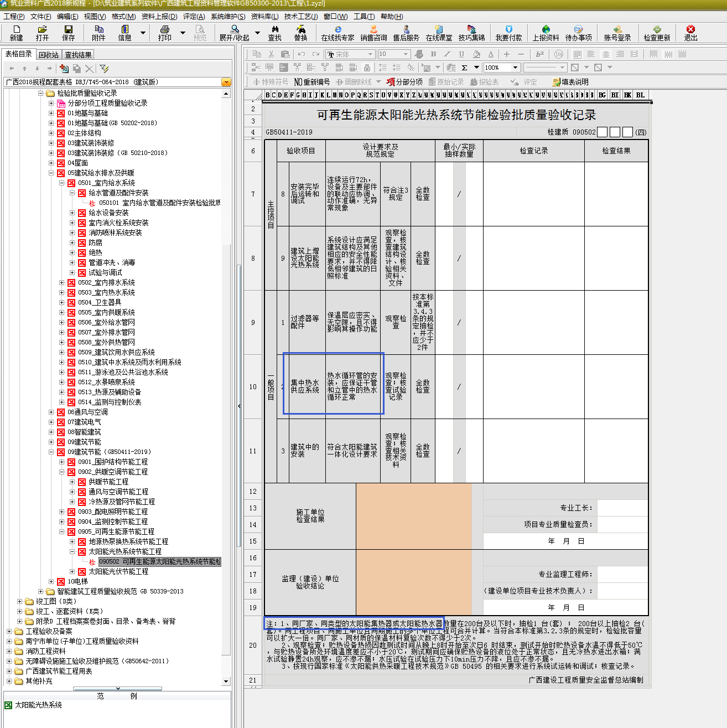Collapse the 05建筑给水排水及供暖 node

click(x=51, y=173)
